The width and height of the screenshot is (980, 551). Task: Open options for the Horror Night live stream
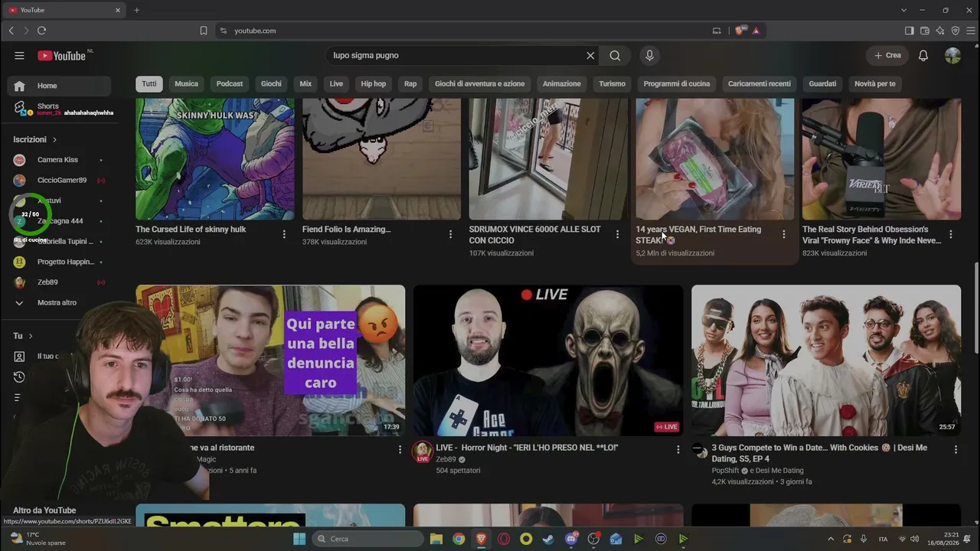[x=678, y=449]
